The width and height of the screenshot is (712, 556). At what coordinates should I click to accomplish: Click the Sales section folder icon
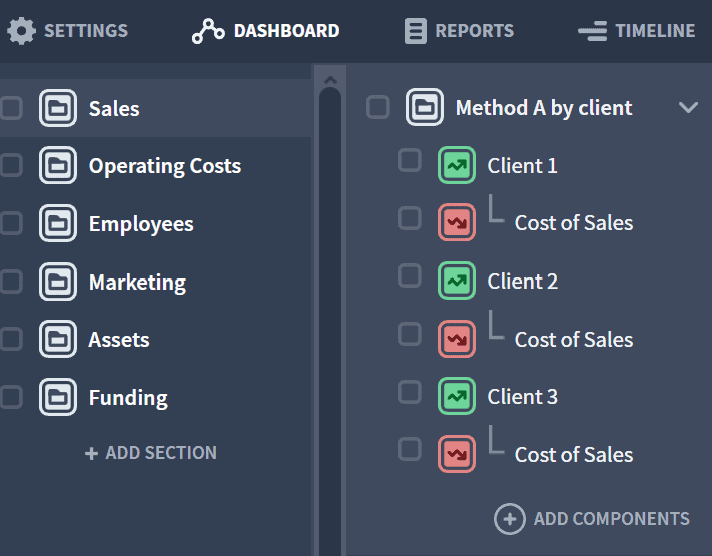(58, 108)
